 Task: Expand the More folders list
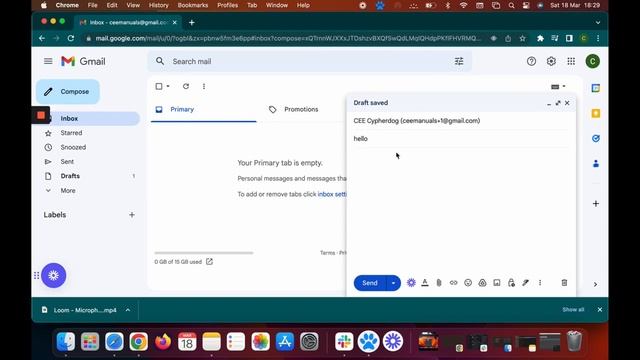68,191
